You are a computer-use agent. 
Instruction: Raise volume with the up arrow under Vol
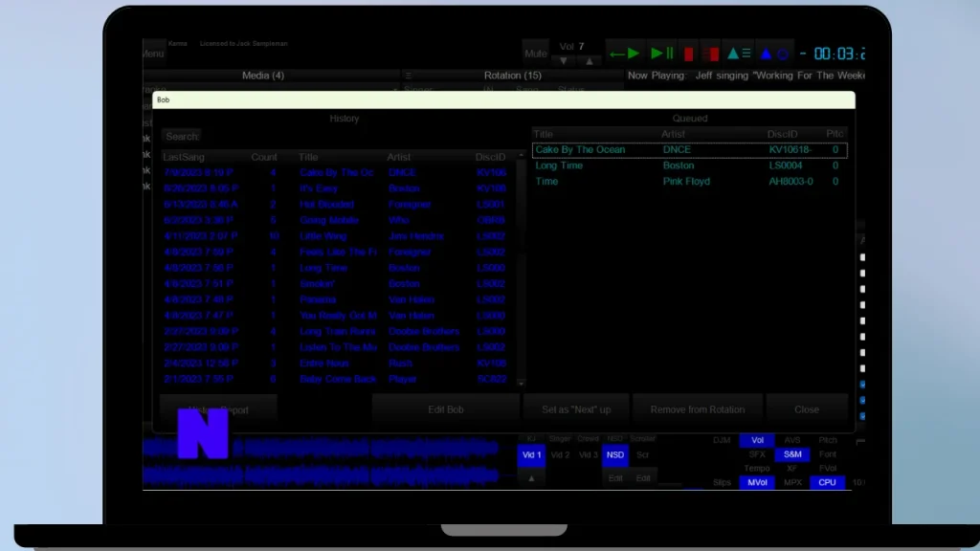point(589,61)
